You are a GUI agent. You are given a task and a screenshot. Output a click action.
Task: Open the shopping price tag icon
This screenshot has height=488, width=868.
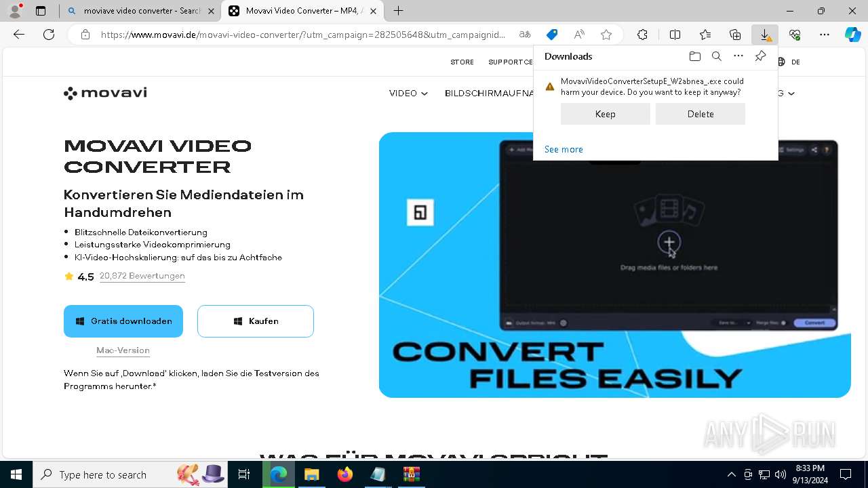click(552, 35)
